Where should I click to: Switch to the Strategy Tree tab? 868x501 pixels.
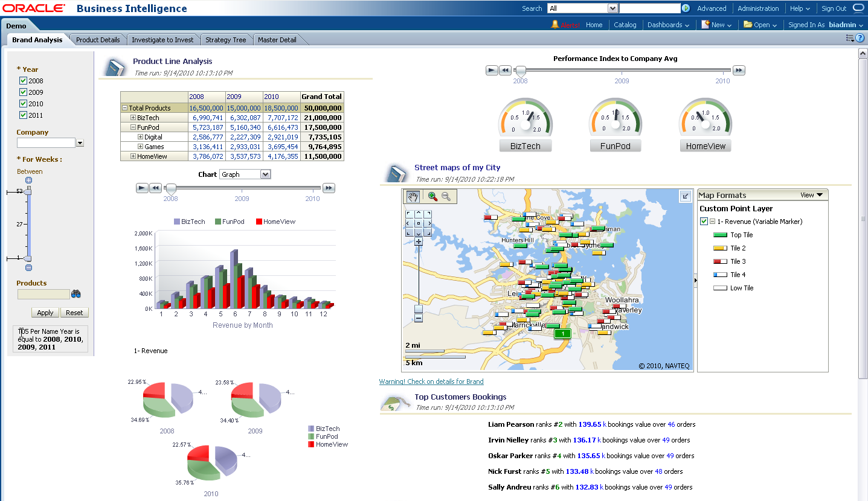coord(226,40)
